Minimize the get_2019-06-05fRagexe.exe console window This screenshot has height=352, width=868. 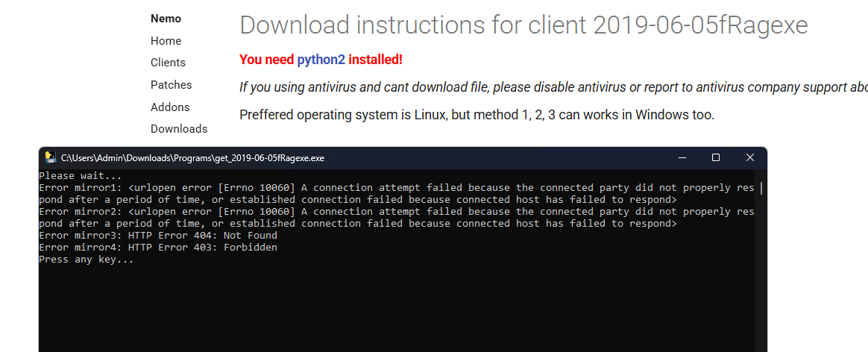tap(682, 157)
